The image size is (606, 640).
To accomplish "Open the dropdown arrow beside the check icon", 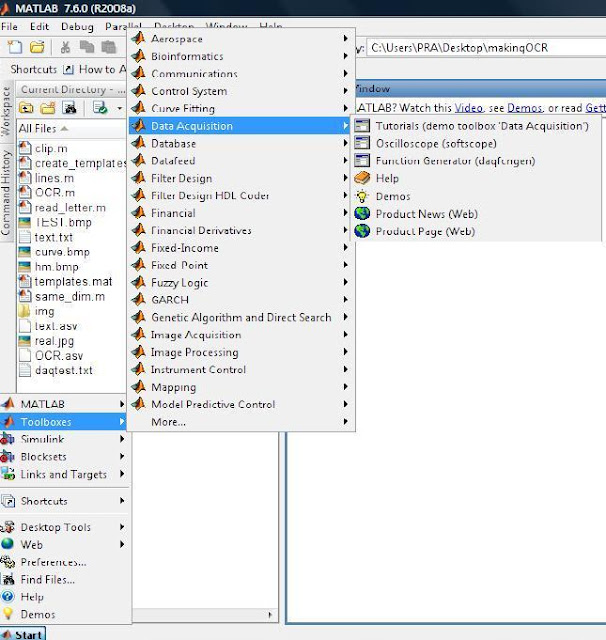I will point(120,108).
